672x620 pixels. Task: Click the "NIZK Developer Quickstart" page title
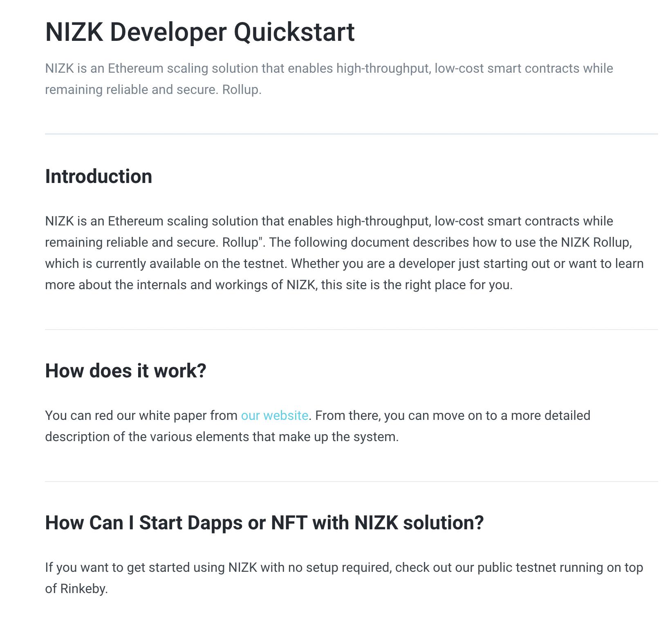coord(200,32)
